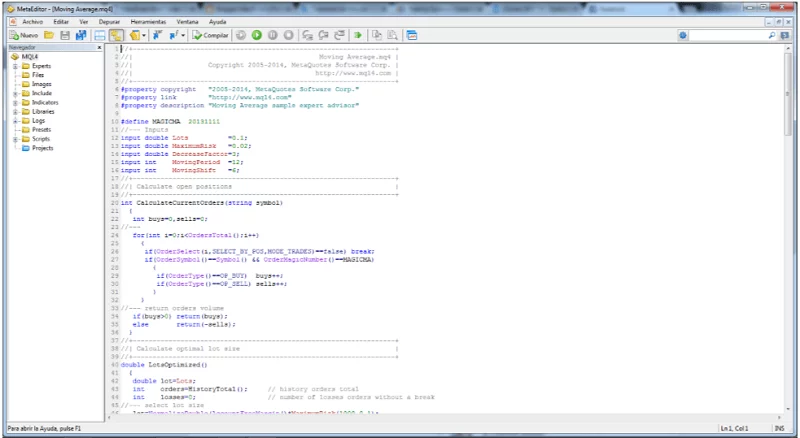Screen dimensions: 800x438
Task: Open the trading terminal window icon
Action: 412,35
